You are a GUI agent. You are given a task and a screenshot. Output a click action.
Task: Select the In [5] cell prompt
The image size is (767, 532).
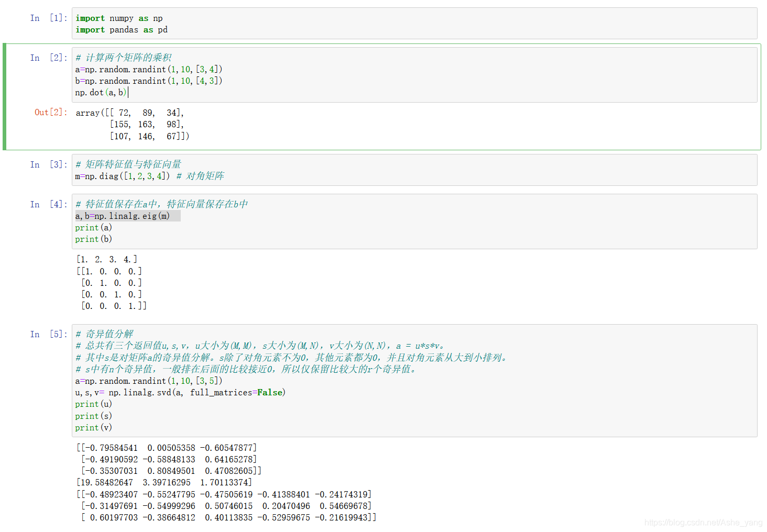coord(49,335)
